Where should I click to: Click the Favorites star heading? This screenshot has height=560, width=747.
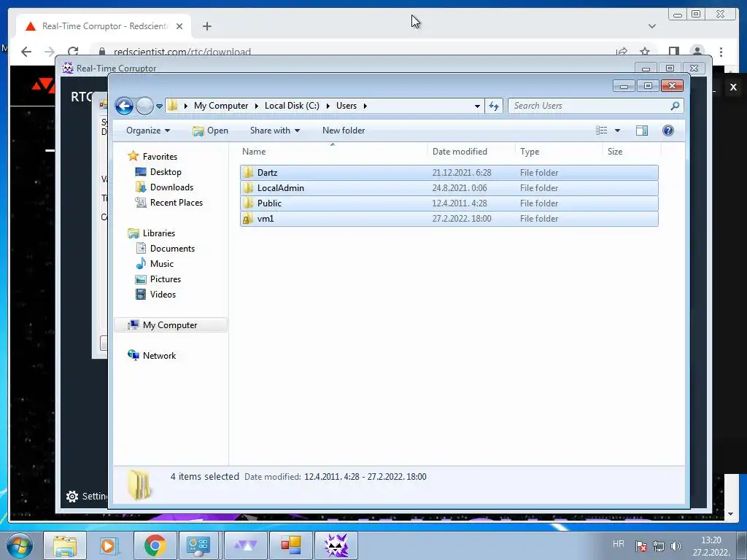click(x=152, y=156)
